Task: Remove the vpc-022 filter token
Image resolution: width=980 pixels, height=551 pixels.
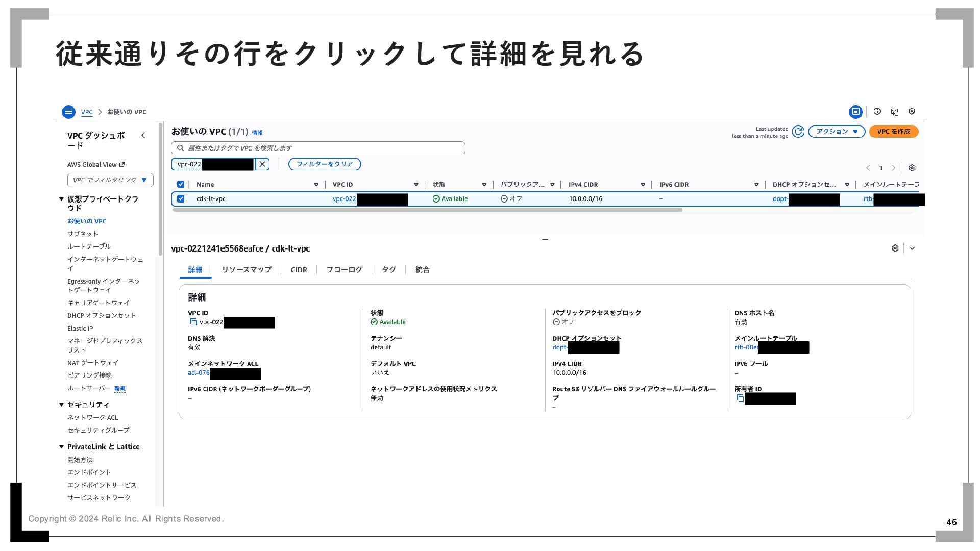Action: tap(262, 164)
